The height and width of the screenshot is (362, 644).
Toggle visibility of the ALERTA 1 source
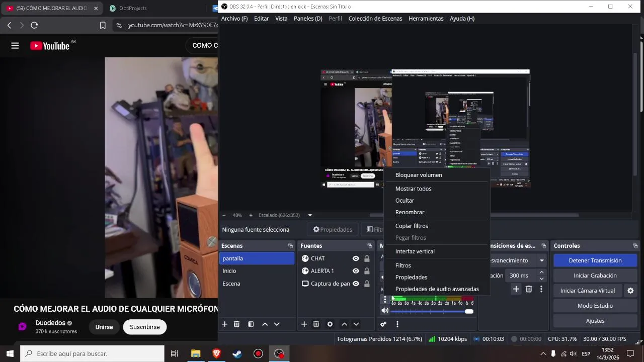click(x=356, y=271)
